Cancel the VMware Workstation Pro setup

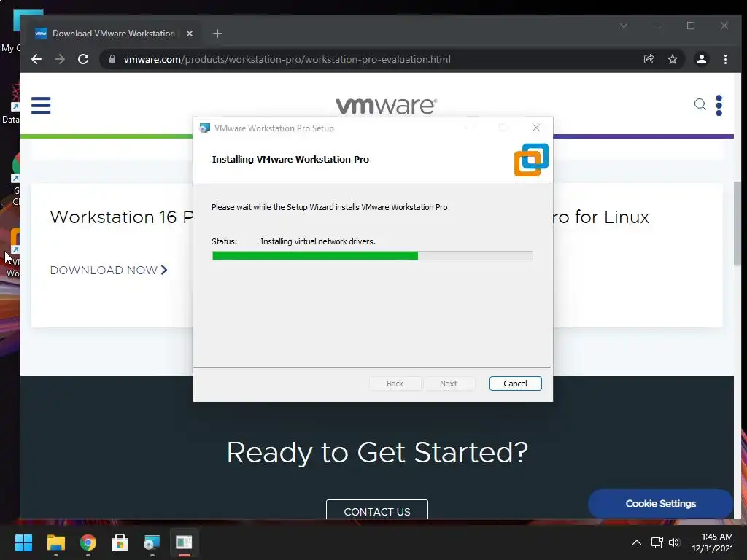(x=515, y=384)
